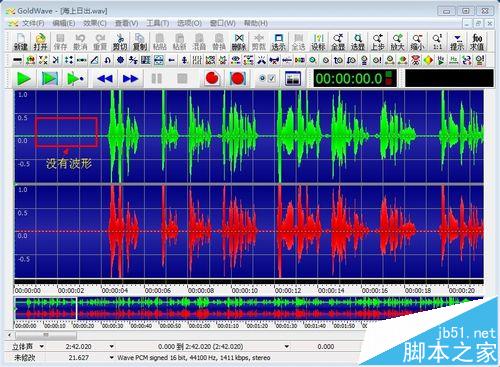This screenshot has width=500, height=367.
Task: Open the dropdown arrow after the selection range
Action: [287, 347]
